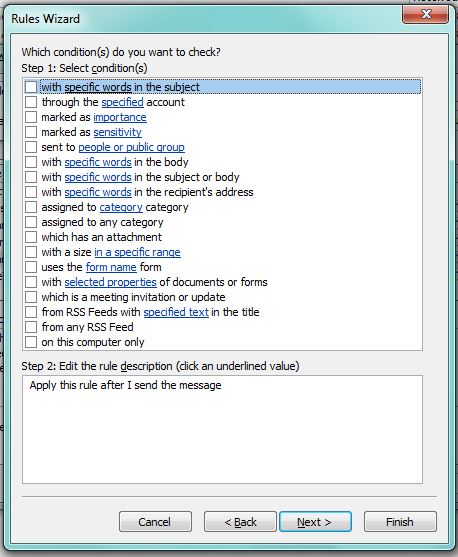Click the Next button
This screenshot has height=557, width=458.
(315, 522)
